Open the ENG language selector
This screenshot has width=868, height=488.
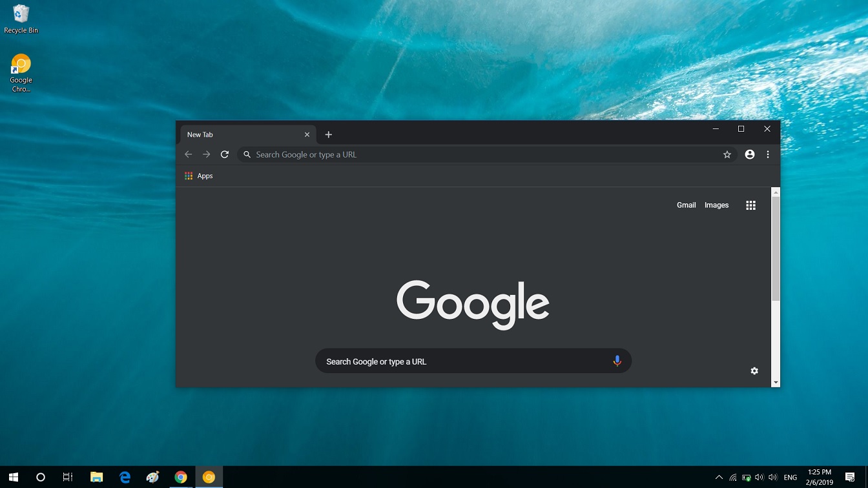click(790, 477)
